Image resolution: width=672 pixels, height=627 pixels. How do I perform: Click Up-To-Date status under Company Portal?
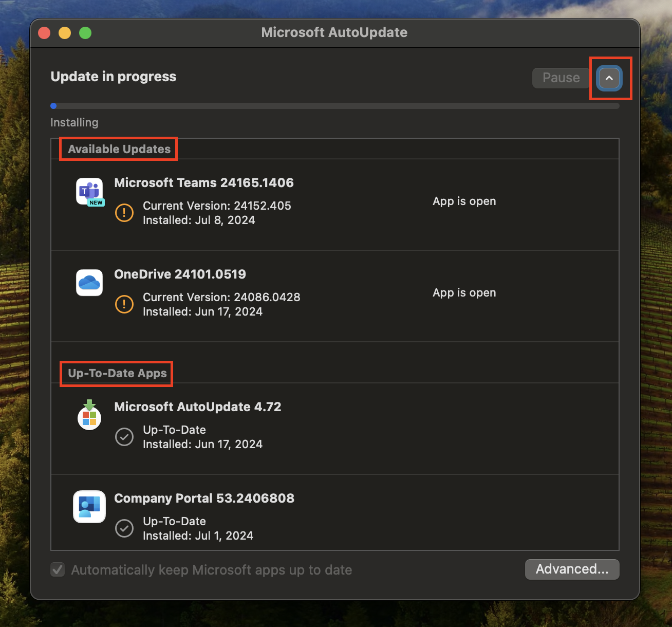click(174, 521)
